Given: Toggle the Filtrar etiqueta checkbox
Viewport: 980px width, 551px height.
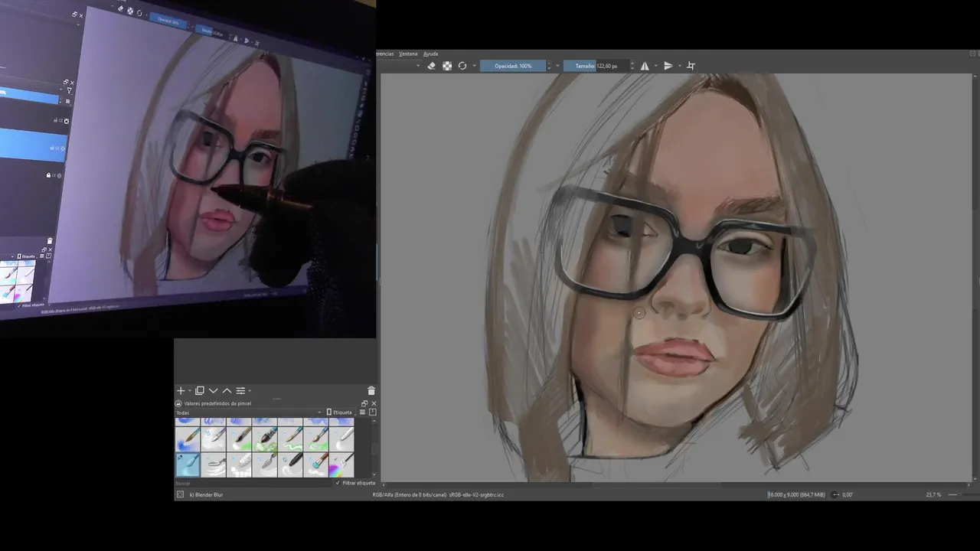Looking at the screenshot, I should [x=355, y=483].
